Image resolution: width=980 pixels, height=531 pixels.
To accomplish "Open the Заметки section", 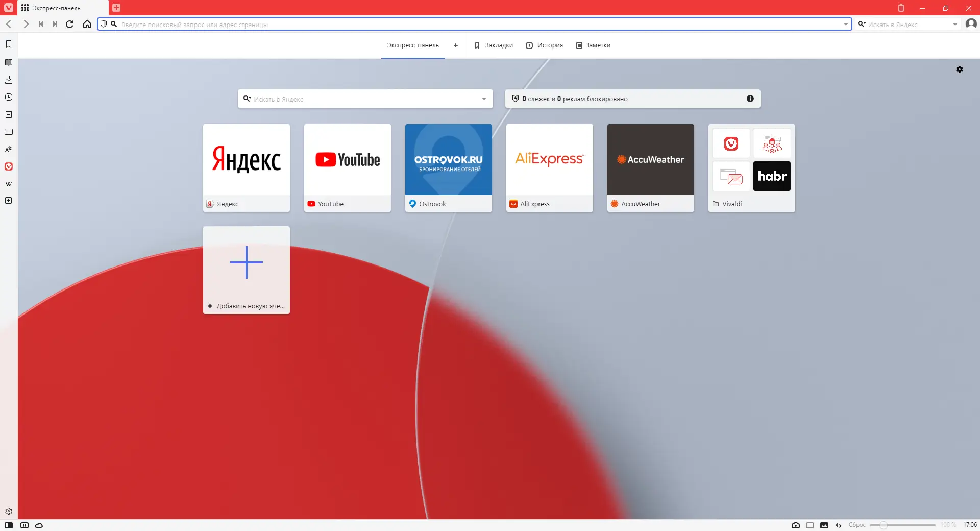I will click(593, 45).
